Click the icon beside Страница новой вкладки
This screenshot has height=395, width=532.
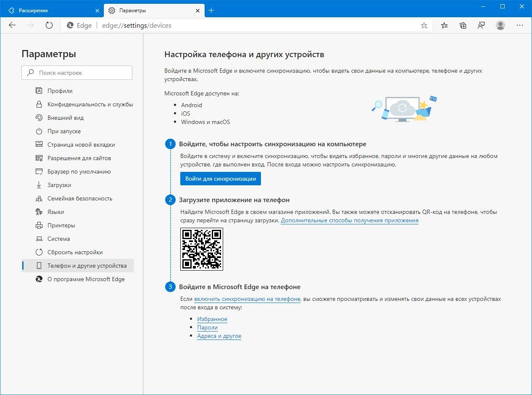(39, 145)
